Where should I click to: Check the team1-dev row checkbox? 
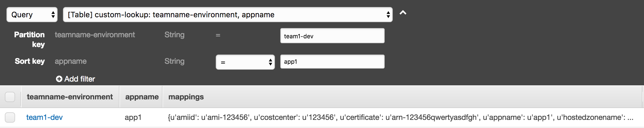[10, 117]
